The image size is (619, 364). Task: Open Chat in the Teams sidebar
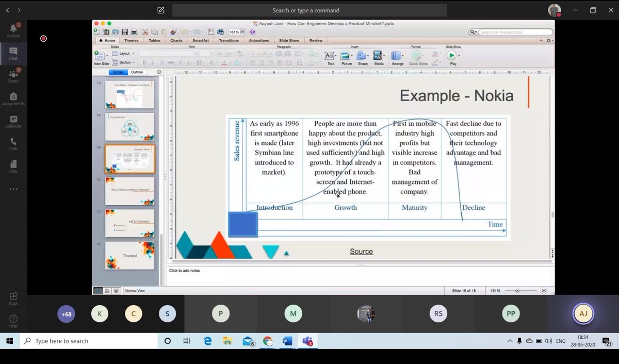(13, 53)
